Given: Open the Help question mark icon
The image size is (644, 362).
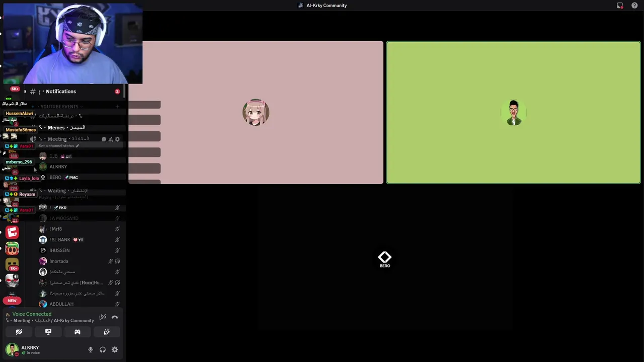Looking at the screenshot, I should (x=634, y=6).
